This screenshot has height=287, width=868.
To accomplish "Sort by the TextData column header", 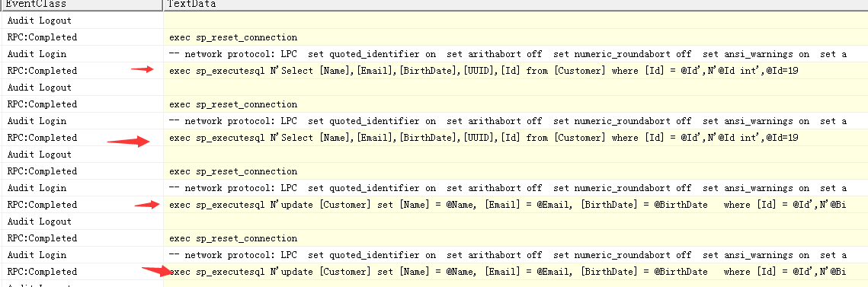I will point(516,5).
